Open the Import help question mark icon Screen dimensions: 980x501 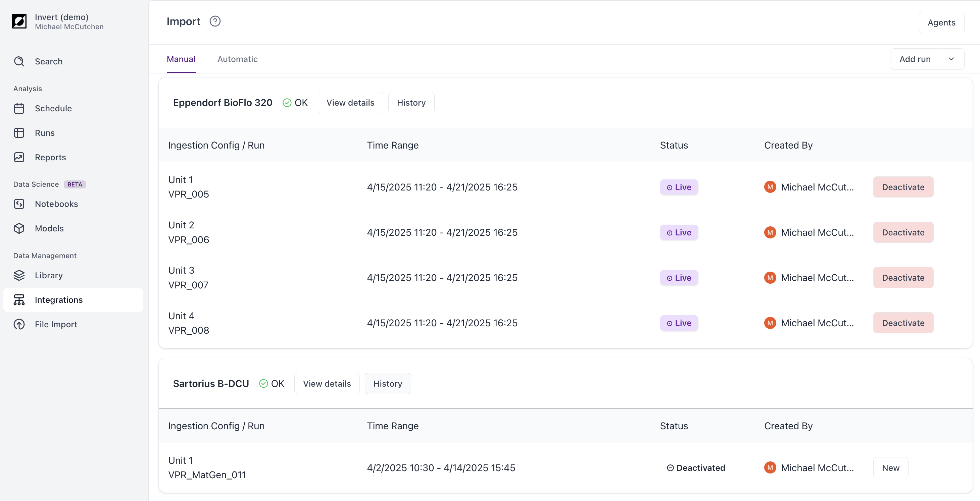point(215,21)
